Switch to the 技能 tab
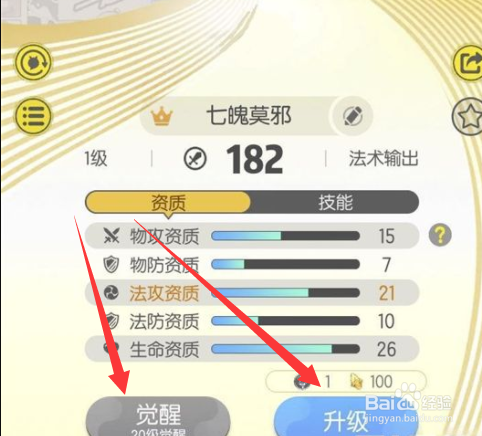Screen dimensions: 482x436 tap(335, 202)
